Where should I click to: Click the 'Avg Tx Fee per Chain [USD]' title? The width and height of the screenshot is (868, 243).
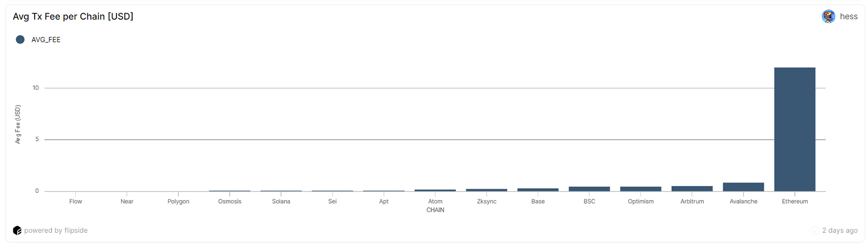(x=73, y=16)
